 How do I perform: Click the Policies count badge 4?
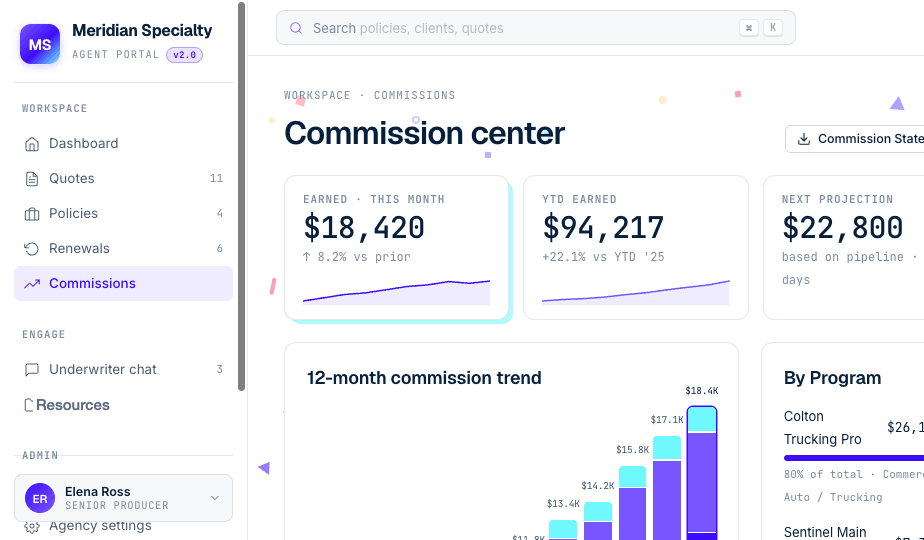(219, 213)
